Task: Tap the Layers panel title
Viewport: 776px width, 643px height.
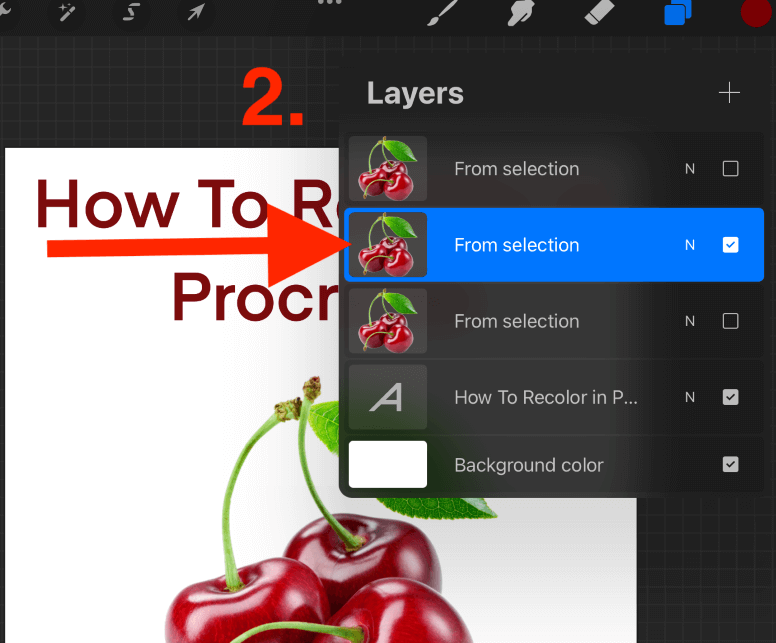Action: pyautogui.click(x=415, y=94)
